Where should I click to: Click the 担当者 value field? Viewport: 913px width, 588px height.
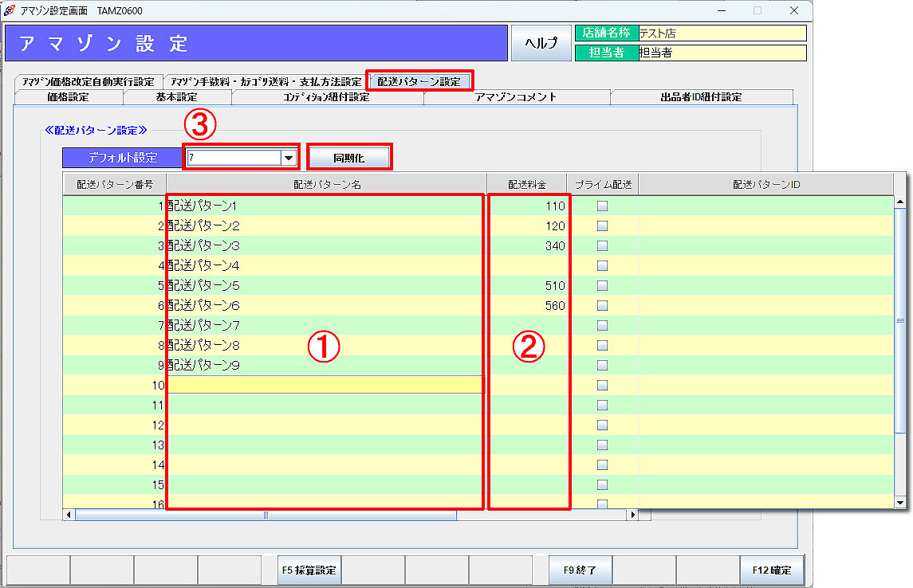(x=722, y=53)
